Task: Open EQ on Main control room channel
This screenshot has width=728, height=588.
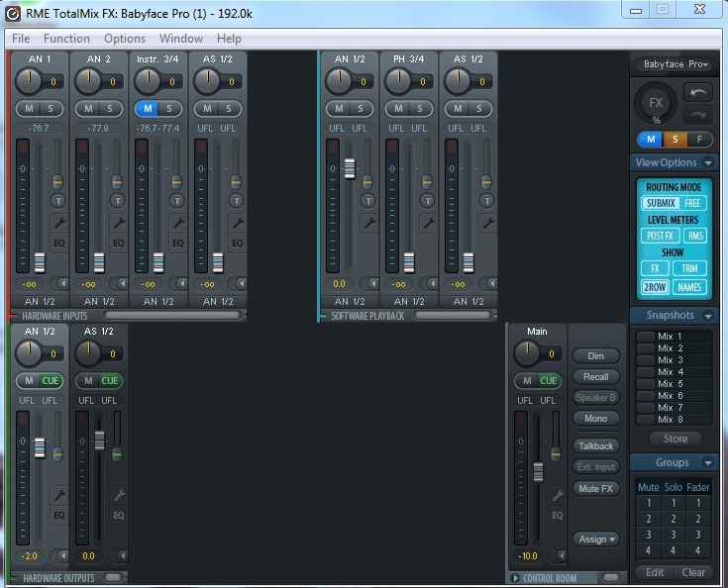Action: point(557,516)
